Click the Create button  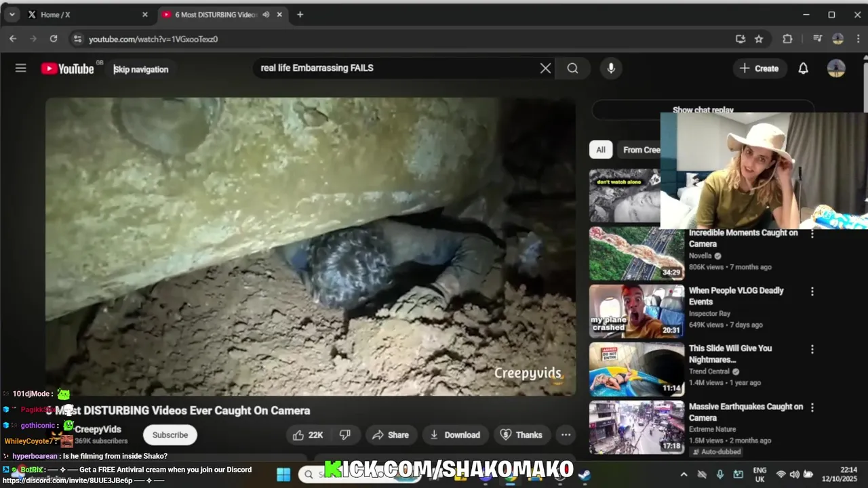(x=759, y=68)
